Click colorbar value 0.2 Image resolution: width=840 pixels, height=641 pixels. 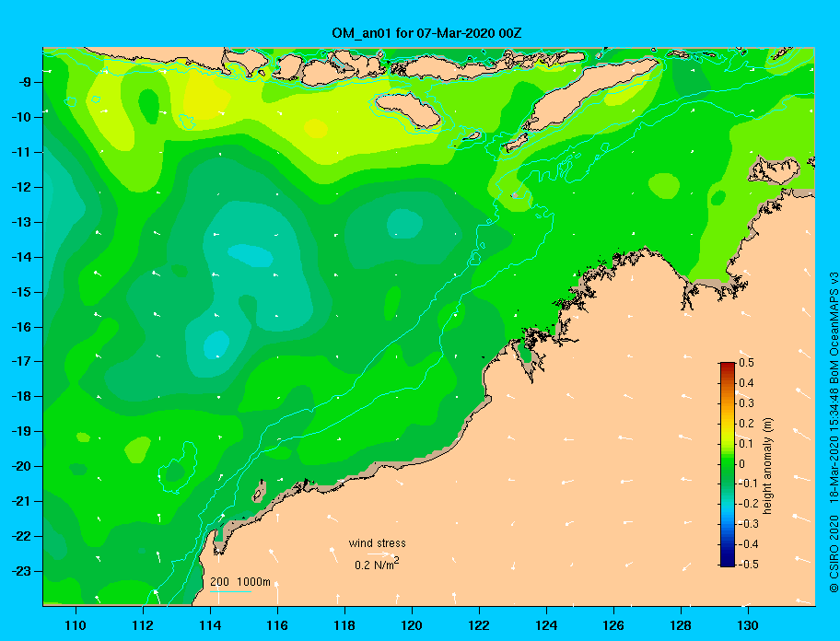click(x=746, y=424)
